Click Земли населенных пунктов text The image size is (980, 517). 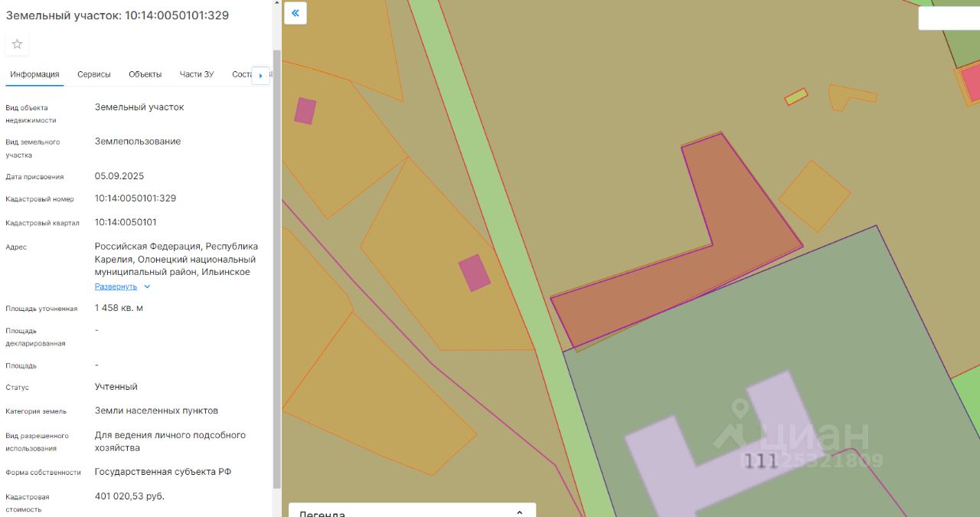[x=156, y=411]
